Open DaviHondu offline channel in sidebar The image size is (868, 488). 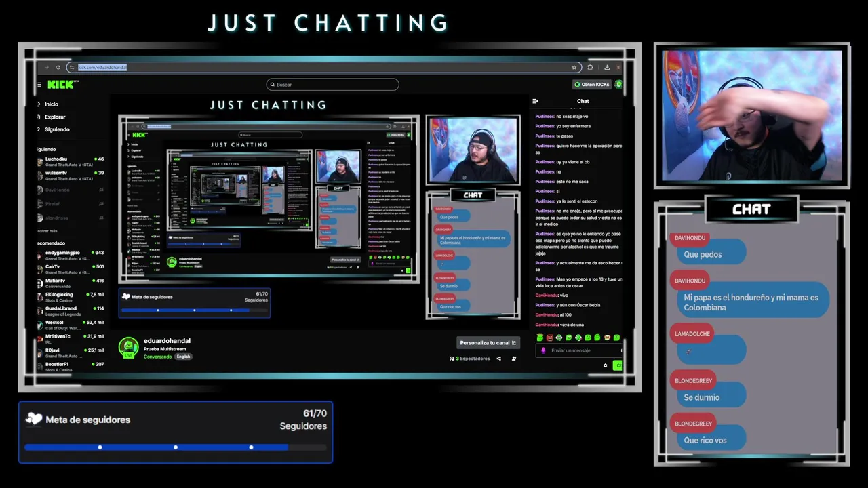71,190
